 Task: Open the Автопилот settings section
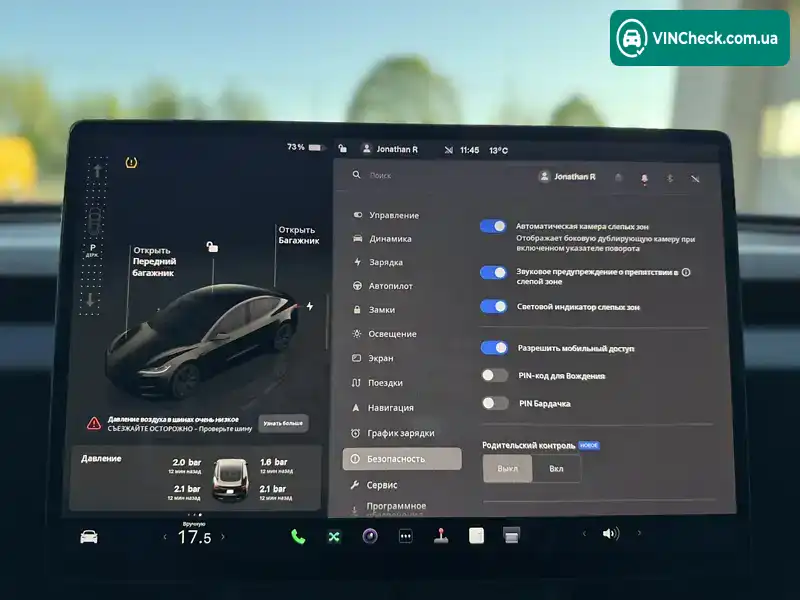tap(383, 286)
